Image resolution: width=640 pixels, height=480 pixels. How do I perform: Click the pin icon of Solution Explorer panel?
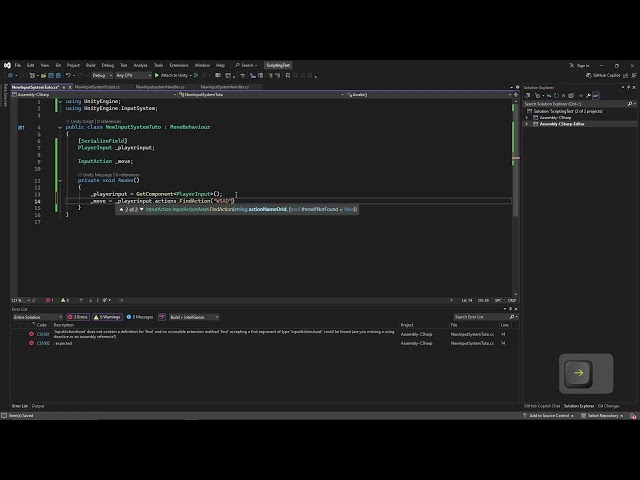tap(629, 87)
